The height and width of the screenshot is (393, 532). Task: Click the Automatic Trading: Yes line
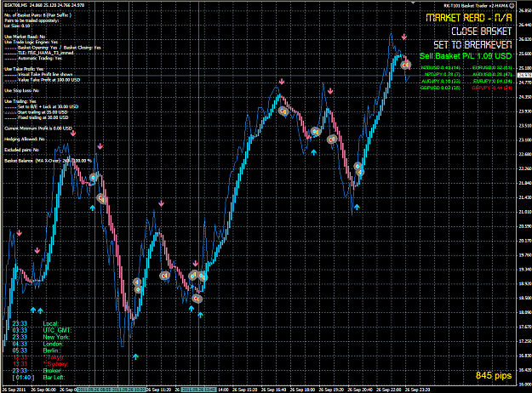[40, 59]
